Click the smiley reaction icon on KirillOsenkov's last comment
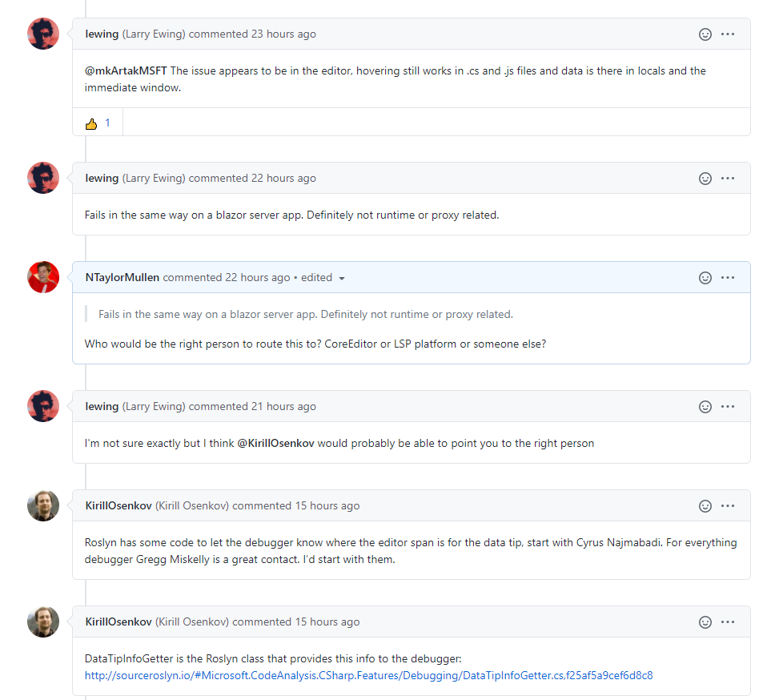Image resolution: width=771 pixels, height=700 pixels. [705, 622]
